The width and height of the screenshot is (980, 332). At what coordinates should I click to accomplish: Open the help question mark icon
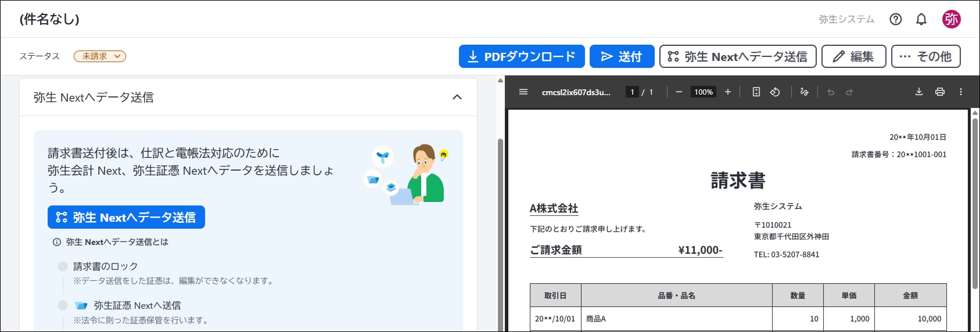[x=896, y=19]
